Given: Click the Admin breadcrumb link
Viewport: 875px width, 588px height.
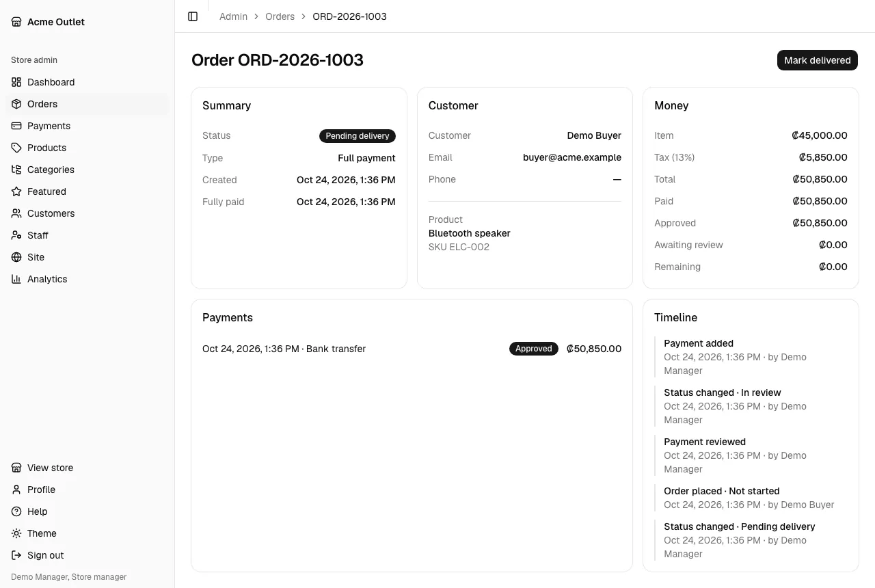Looking at the screenshot, I should click(x=233, y=16).
